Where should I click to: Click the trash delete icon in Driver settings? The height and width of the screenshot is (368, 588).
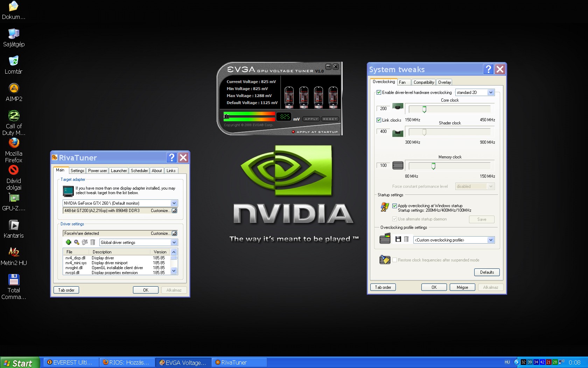coord(93,242)
